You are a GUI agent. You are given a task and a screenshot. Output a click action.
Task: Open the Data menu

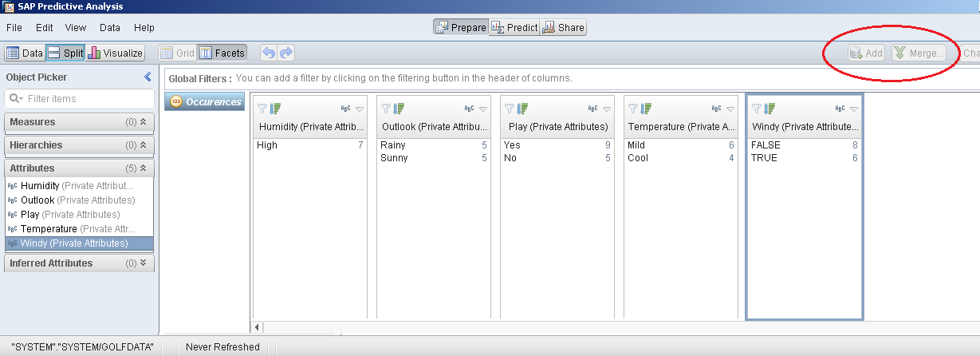point(110,28)
